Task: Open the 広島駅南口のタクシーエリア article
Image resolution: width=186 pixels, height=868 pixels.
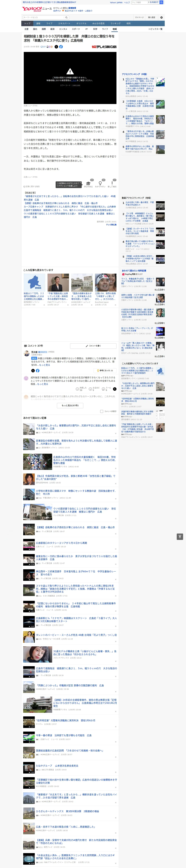Action: pos(61,543)
